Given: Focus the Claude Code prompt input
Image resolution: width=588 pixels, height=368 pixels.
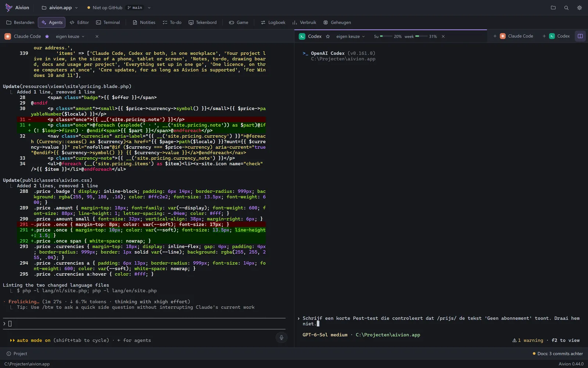Looking at the screenshot, I should 144,324.
